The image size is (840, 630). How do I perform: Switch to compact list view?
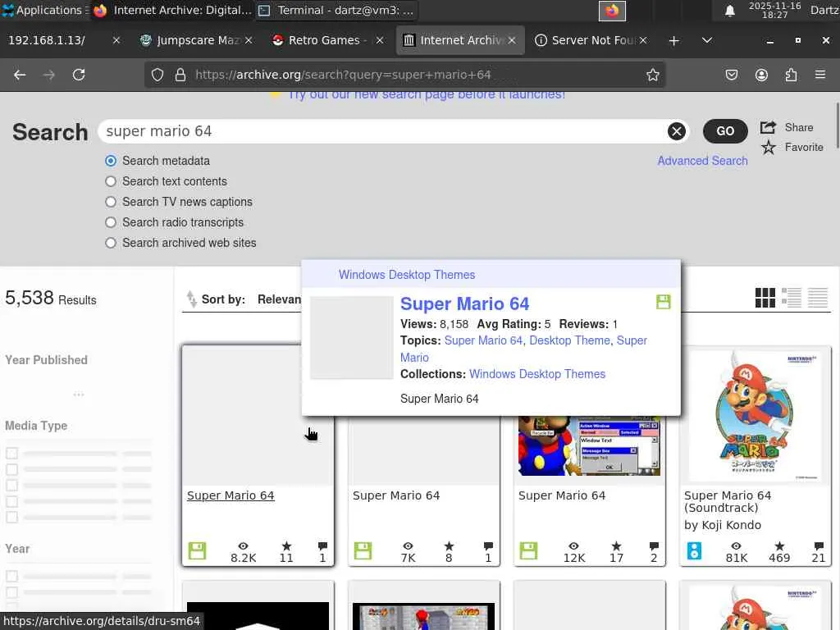pos(818,298)
